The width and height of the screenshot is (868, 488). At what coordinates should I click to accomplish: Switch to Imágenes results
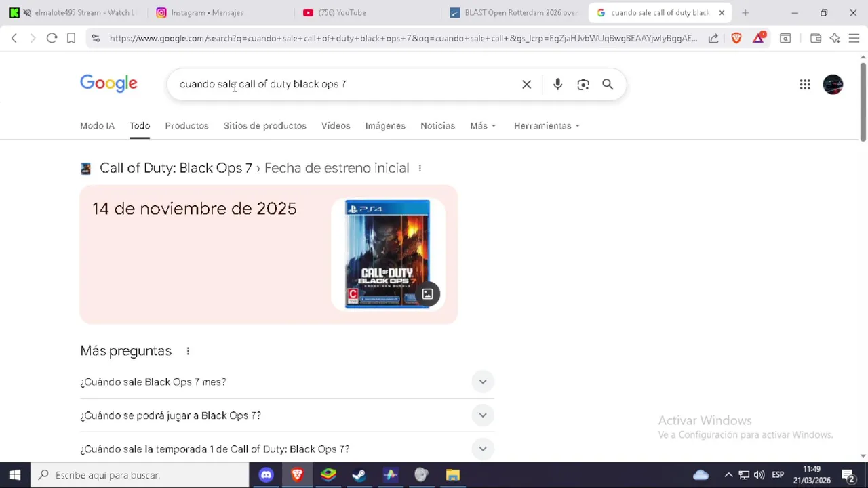pyautogui.click(x=385, y=125)
